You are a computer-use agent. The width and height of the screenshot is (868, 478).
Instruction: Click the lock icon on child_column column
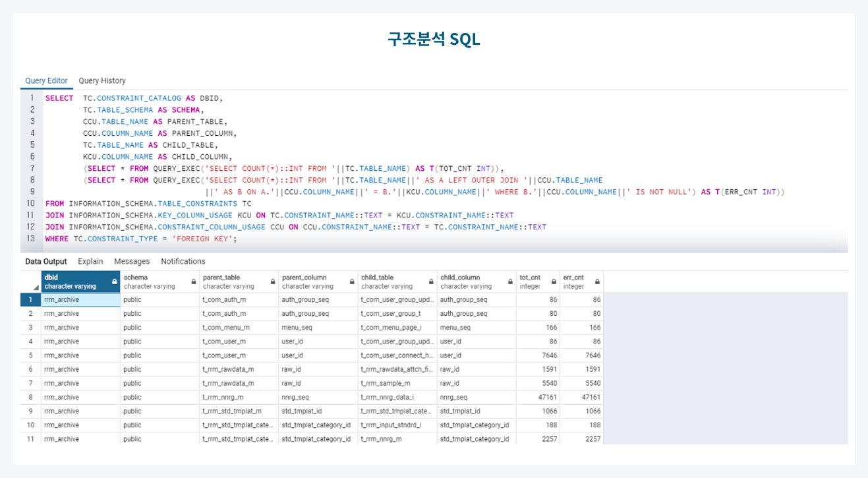pyautogui.click(x=509, y=281)
